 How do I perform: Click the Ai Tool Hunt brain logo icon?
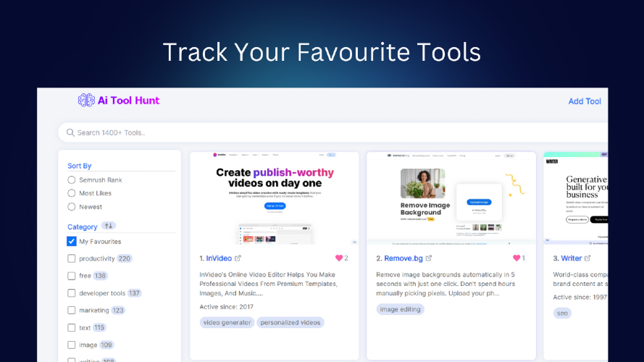(86, 100)
